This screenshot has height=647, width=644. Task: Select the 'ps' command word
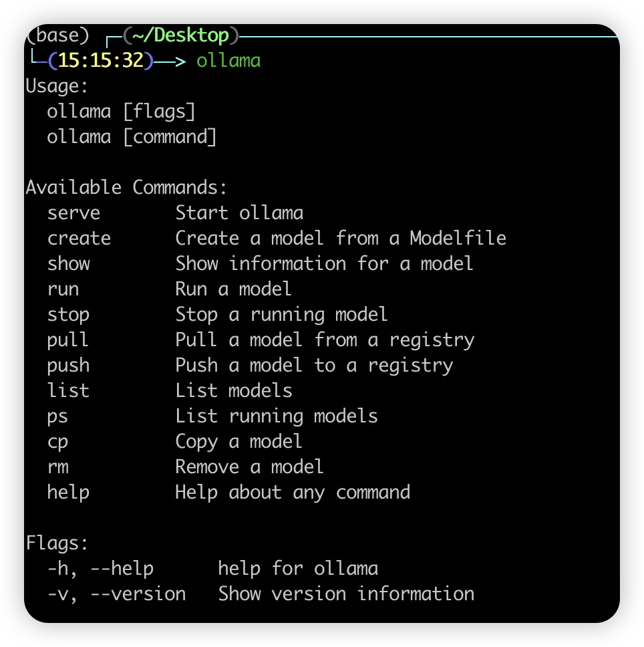57,416
